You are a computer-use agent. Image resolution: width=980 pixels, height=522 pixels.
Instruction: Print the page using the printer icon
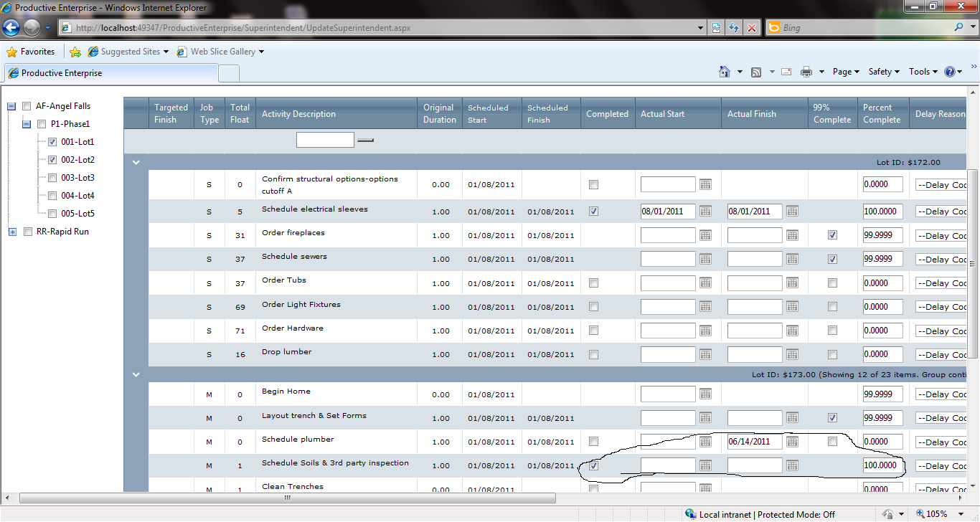point(806,72)
